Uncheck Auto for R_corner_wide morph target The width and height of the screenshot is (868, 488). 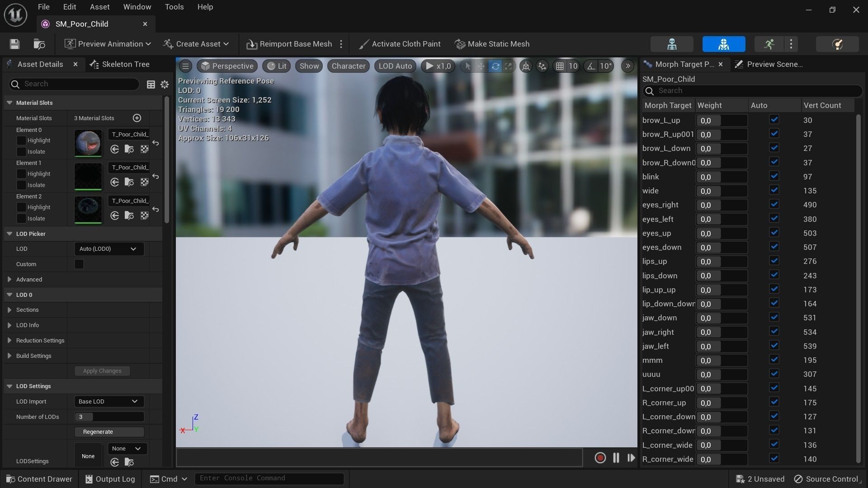[x=774, y=459]
